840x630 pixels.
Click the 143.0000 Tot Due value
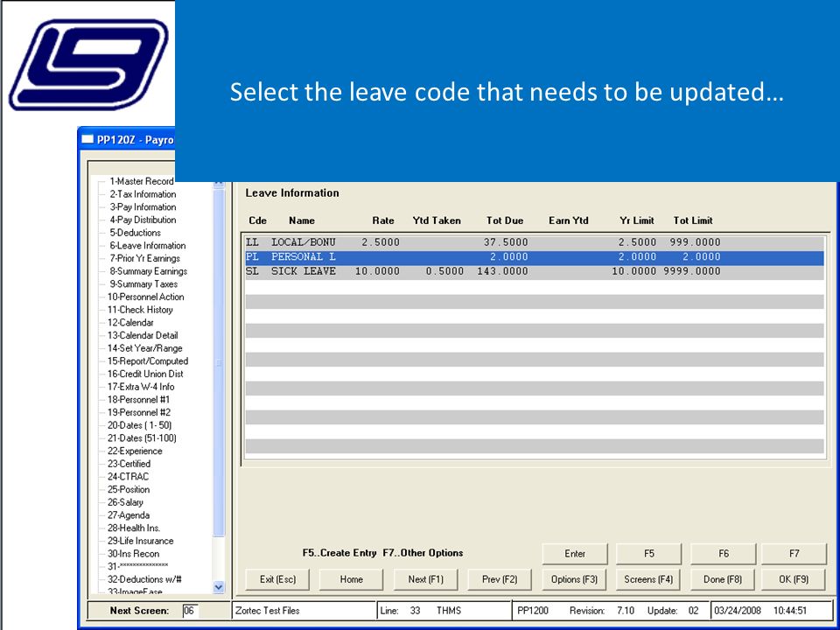point(502,271)
